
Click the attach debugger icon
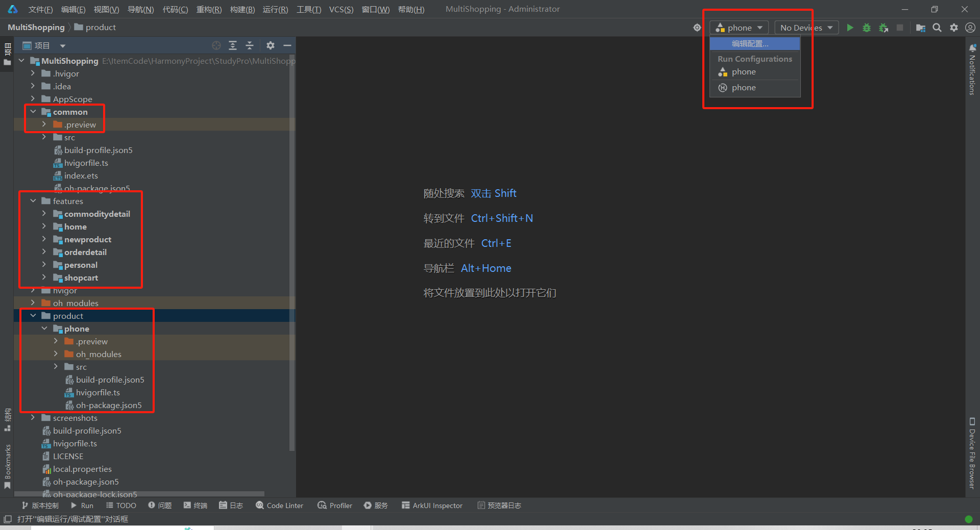(x=884, y=28)
